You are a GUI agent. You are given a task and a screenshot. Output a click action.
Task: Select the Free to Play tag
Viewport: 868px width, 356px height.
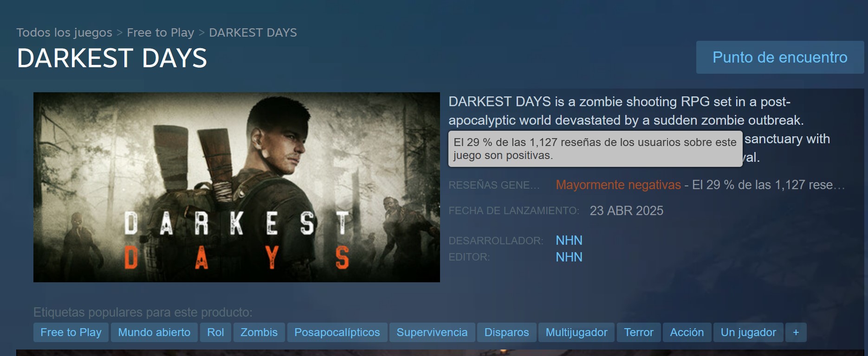click(71, 332)
